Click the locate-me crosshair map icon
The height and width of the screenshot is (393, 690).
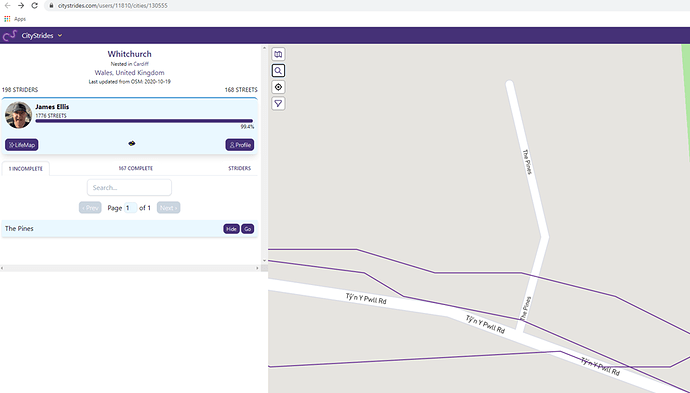pyautogui.click(x=278, y=87)
